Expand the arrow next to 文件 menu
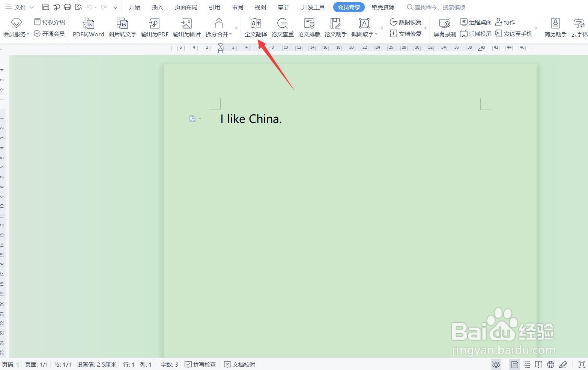This screenshot has width=588, height=370. point(32,7)
